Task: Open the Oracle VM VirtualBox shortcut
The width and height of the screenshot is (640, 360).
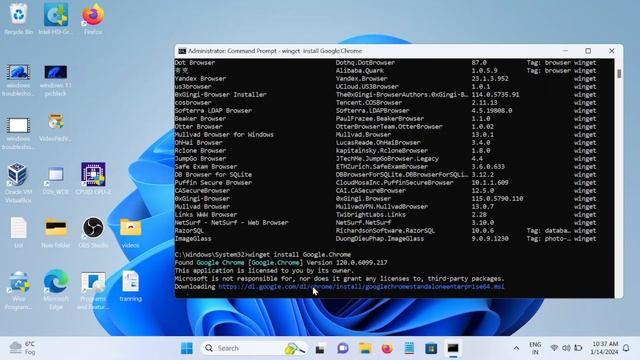Action: (x=18, y=182)
